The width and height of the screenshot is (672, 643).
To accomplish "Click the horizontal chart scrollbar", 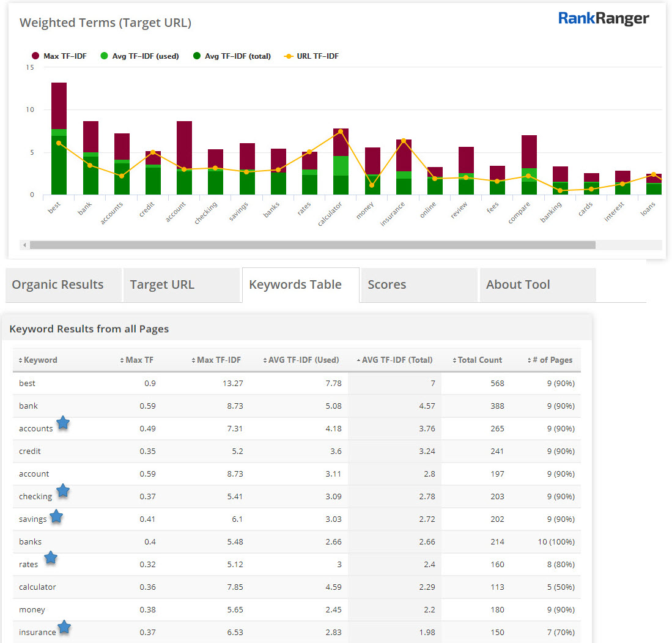I will pos(312,245).
